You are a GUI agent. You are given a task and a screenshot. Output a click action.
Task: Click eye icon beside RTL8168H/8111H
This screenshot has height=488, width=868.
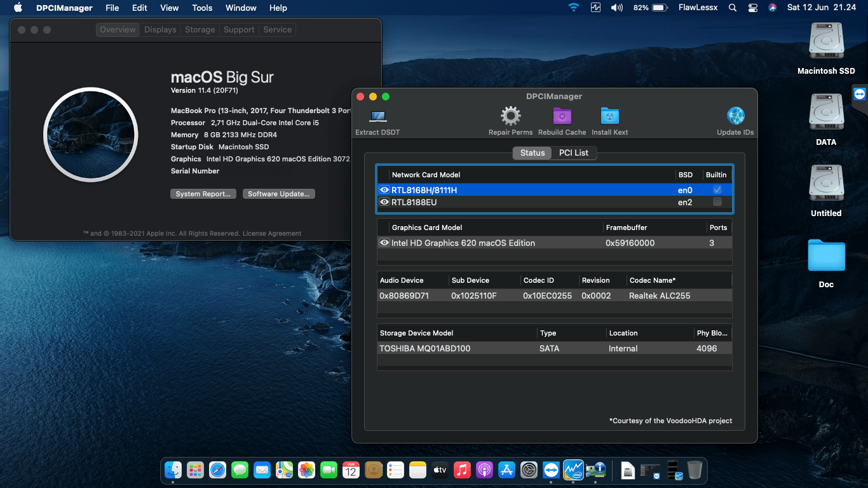tap(384, 190)
